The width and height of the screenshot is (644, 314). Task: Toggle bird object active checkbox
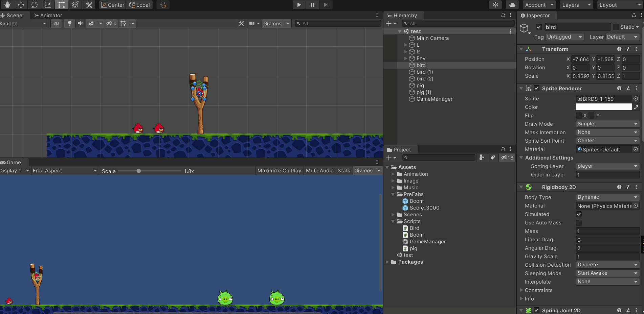click(539, 27)
